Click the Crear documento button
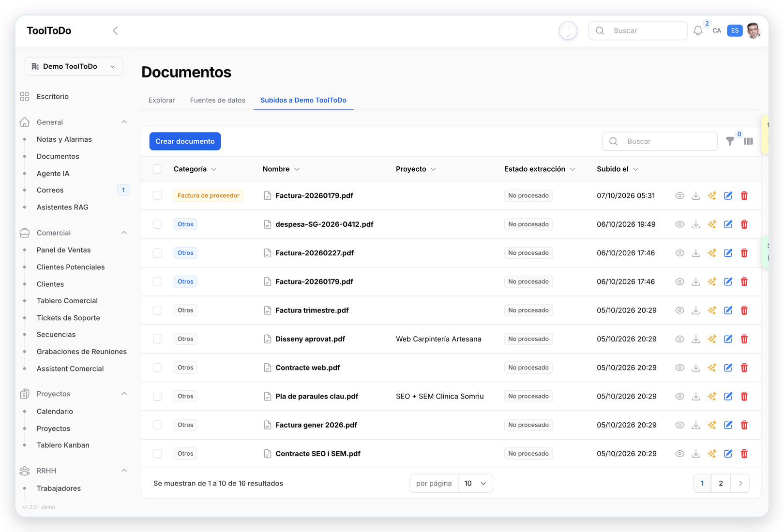 (185, 141)
